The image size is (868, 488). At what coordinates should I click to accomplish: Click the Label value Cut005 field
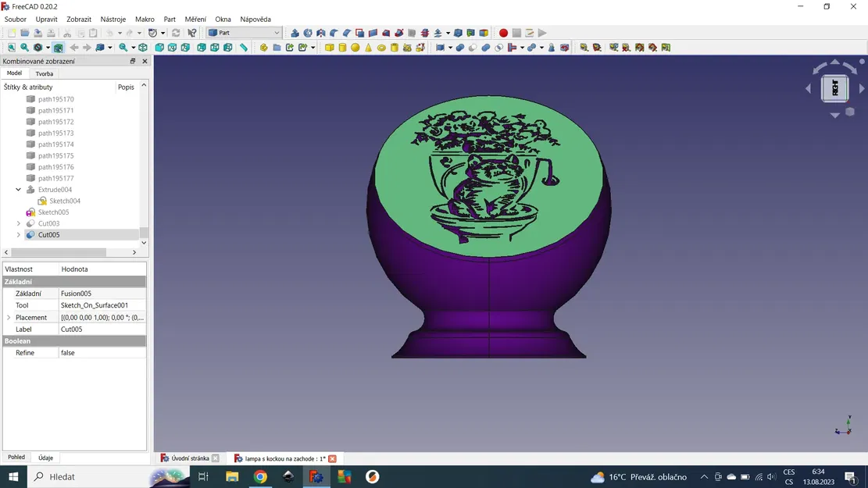(x=102, y=329)
